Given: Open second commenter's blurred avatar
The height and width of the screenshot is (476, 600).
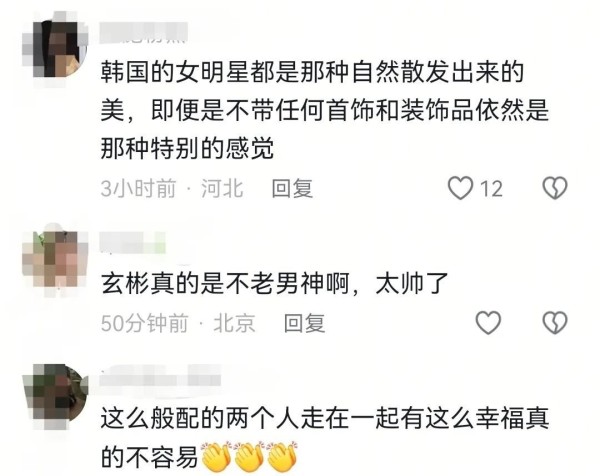Looking at the screenshot, I should 55,260.
